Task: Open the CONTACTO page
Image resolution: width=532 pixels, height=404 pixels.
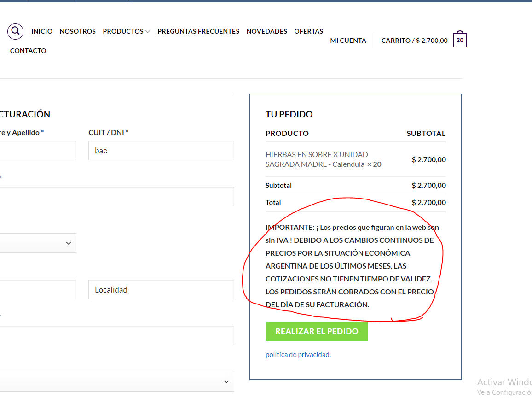Action: point(28,51)
